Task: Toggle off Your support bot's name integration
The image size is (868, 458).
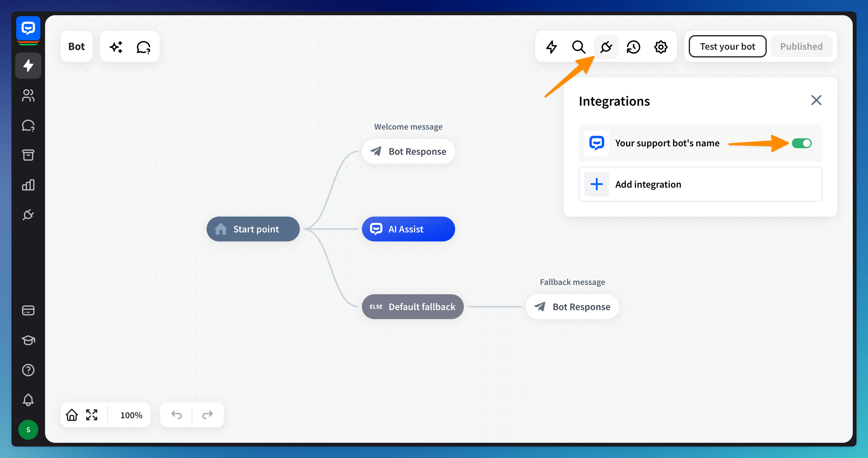Action: (801, 143)
